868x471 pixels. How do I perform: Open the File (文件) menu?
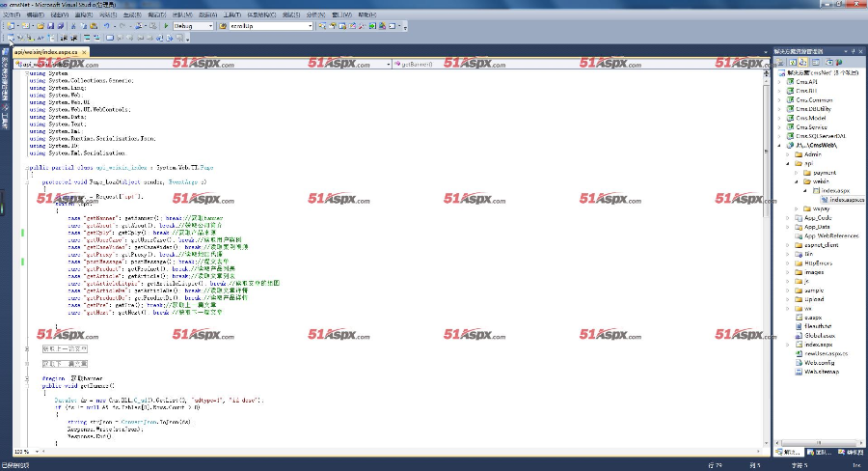coord(12,15)
